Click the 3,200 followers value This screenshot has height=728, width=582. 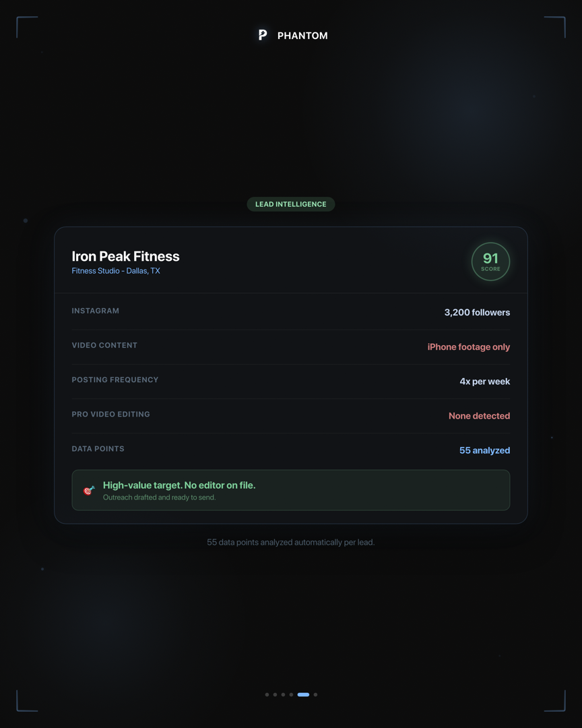[x=477, y=313]
